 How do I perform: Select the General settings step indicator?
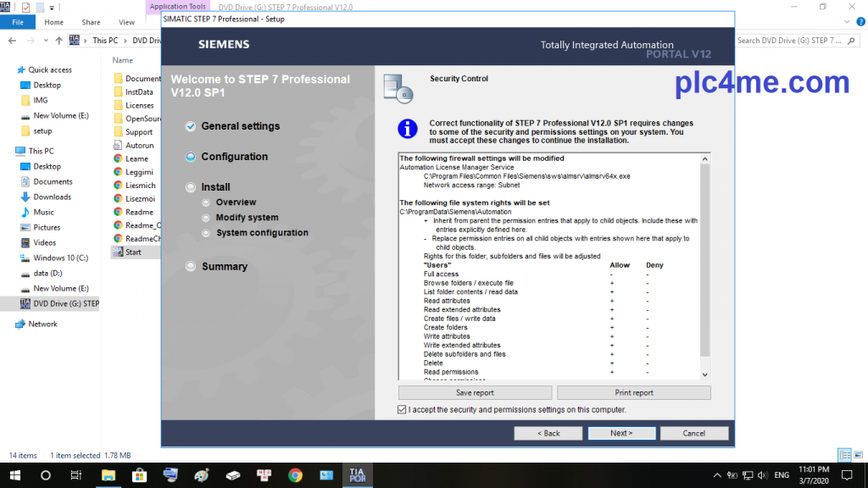[191, 126]
